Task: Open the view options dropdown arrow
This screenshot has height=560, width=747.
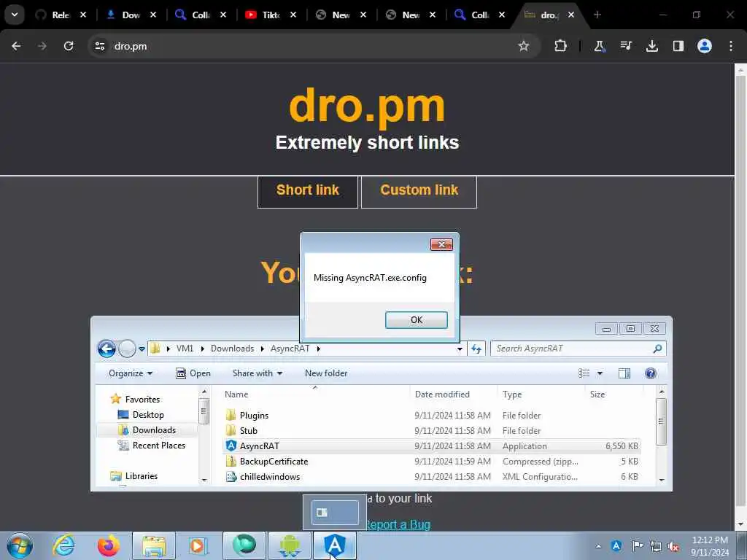Action: pyautogui.click(x=600, y=373)
